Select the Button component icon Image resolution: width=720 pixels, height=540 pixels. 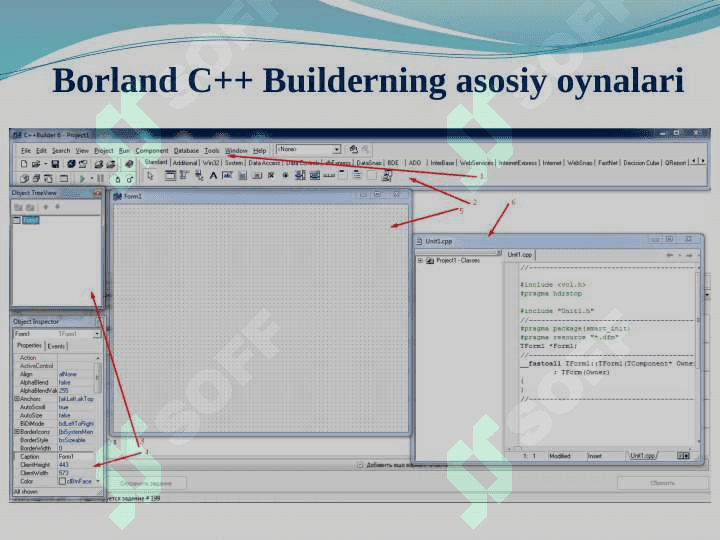pyautogui.click(x=257, y=175)
